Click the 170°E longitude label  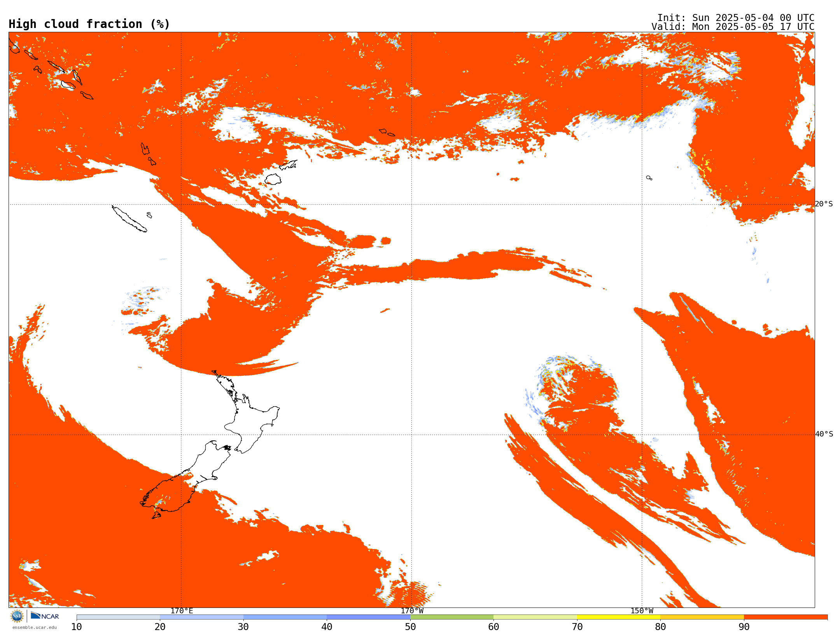(182, 611)
